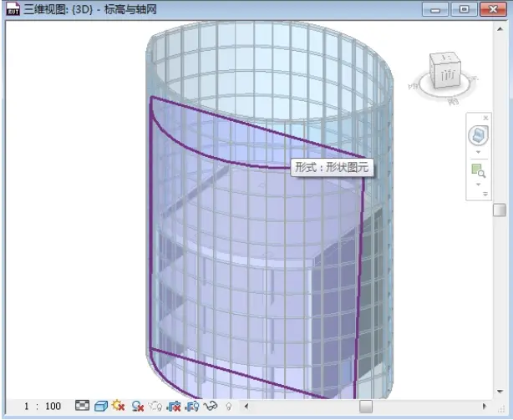Image resolution: width=513 pixels, height=420 pixels.
Task: Click Reveal Hidden Elements light bulb
Action: [x=229, y=407]
